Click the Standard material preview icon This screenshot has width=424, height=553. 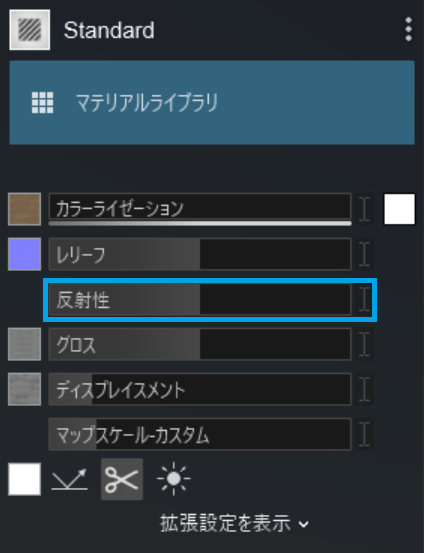[x=30, y=30]
